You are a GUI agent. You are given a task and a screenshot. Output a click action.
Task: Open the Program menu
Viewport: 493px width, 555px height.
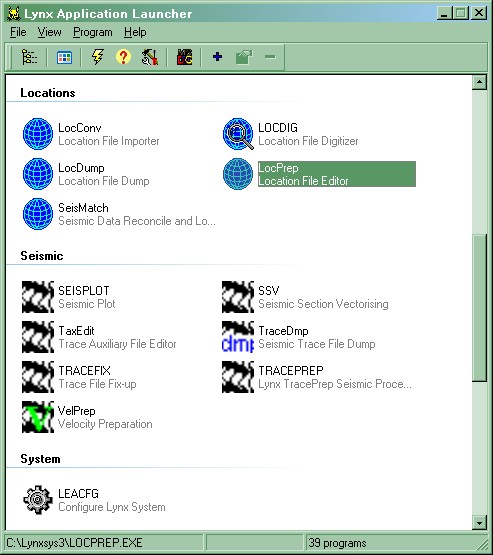point(93,32)
